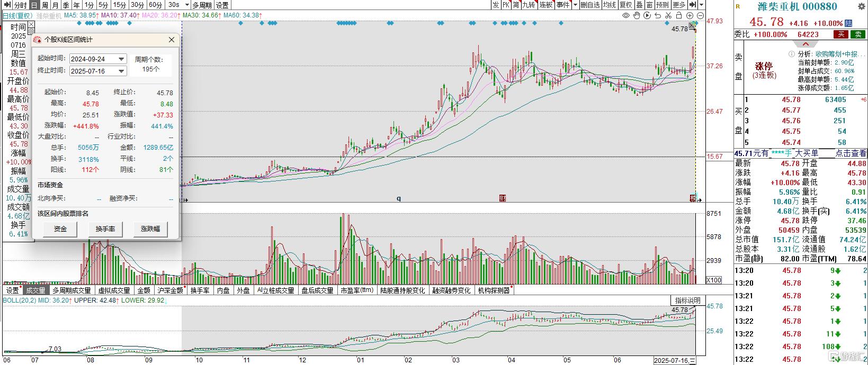Click the lock icon above the chart

pos(679,16)
